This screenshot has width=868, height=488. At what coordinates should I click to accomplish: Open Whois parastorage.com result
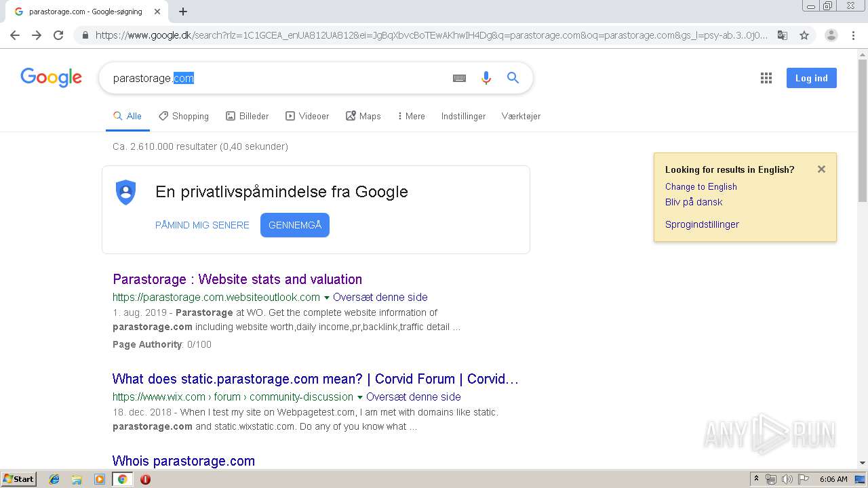[x=184, y=461]
